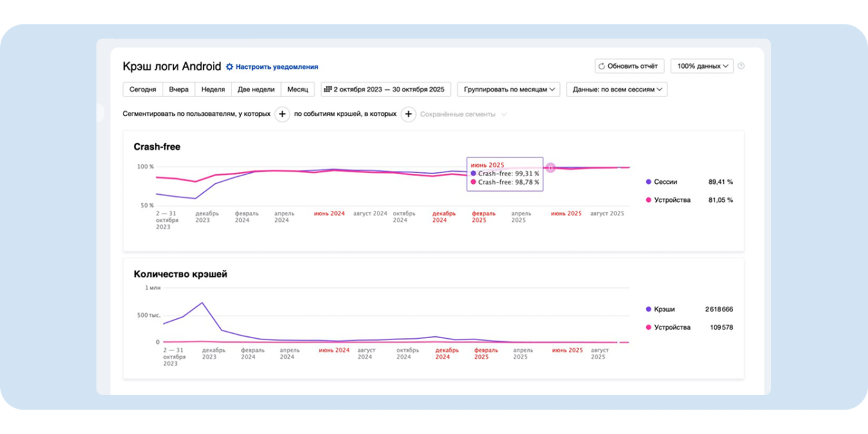This screenshot has height=434, width=868.
Task: Switch to the Две недели period
Action: coord(256,89)
